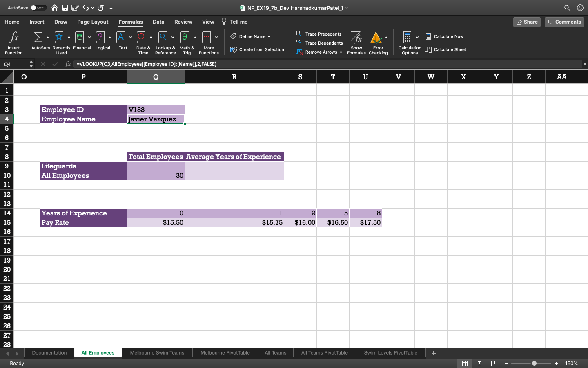Click the Share button
This screenshot has height=368, width=588.
click(526, 22)
